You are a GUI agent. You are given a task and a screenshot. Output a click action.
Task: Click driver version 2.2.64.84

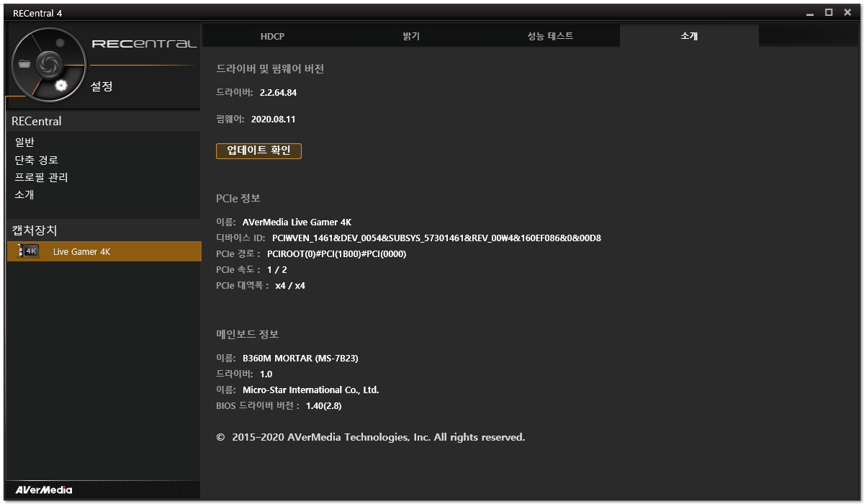[278, 93]
